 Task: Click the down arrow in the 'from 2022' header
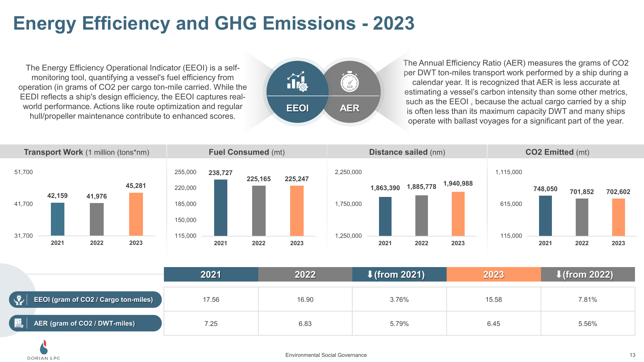(559, 274)
